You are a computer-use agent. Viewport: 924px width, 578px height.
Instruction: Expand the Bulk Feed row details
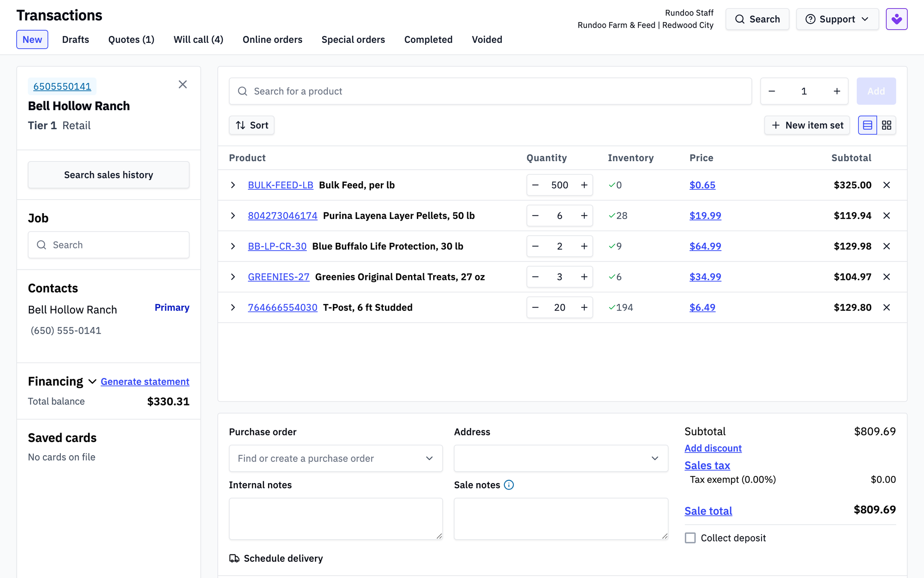(x=233, y=185)
